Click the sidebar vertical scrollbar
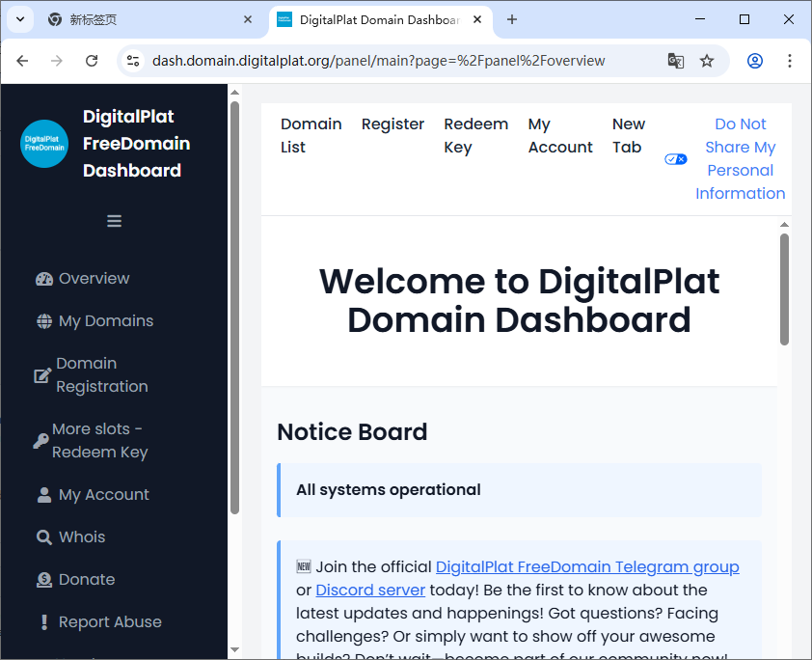Screen dimensions: 812x660 pyautogui.click(x=234, y=309)
